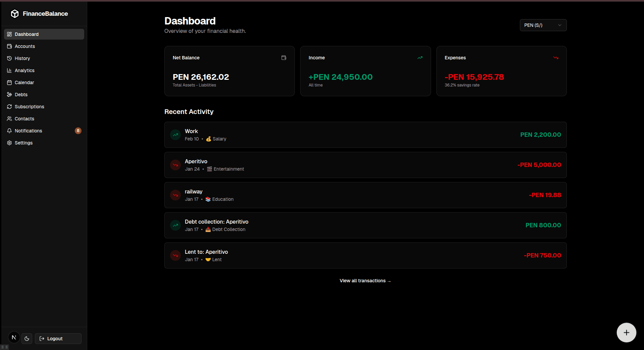Open Accounts from the sidebar icon
Screen dimensions: 644x350
[9, 46]
